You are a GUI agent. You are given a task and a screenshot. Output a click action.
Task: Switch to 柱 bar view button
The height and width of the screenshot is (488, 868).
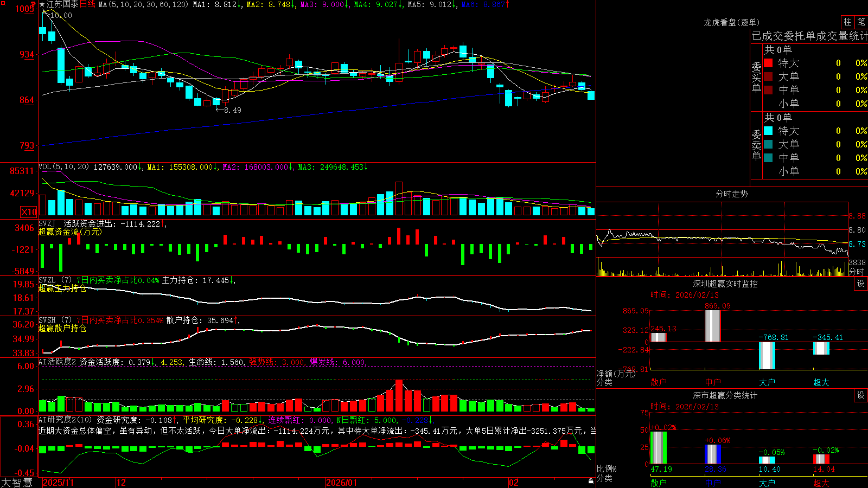point(847,22)
